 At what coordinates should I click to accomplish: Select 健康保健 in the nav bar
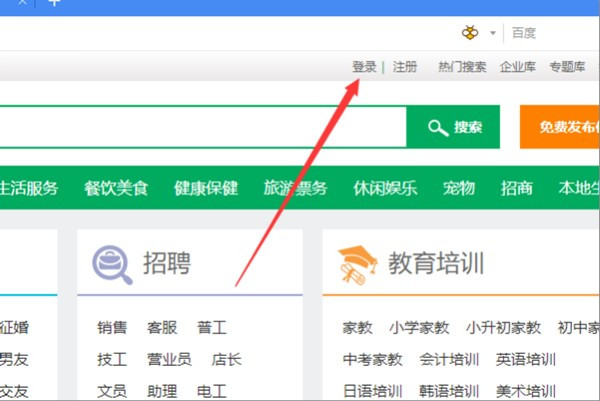pyautogui.click(x=206, y=188)
